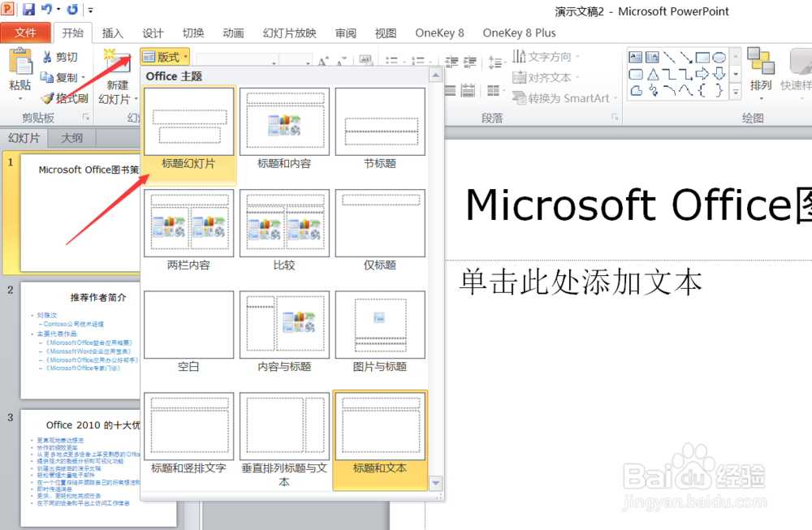Open the shapes gallery More arrow
The image size is (812, 530).
736,90
